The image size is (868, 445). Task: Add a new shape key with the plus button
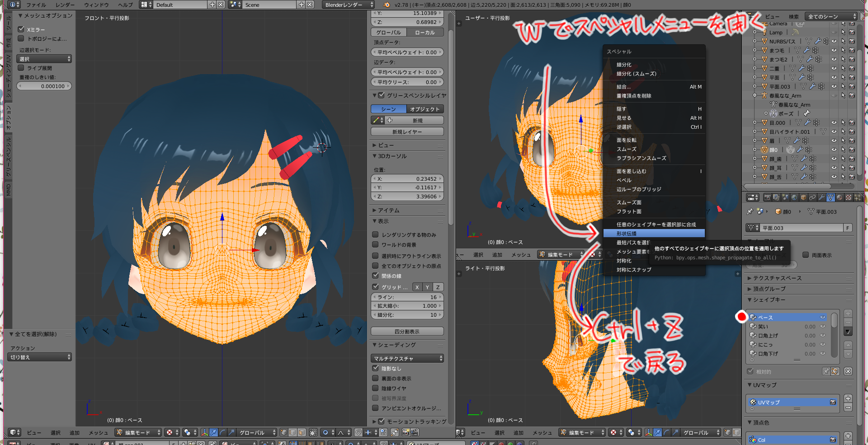click(x=848, y=314)
